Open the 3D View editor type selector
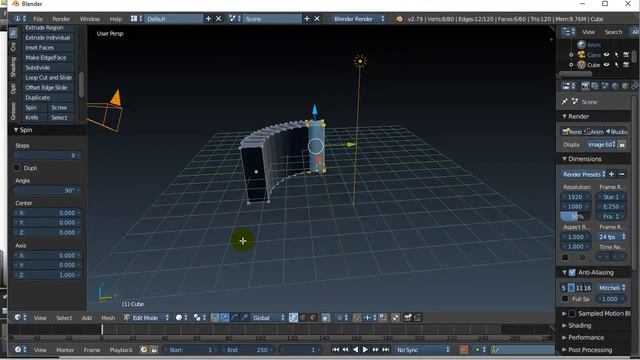 coord(20,317)
